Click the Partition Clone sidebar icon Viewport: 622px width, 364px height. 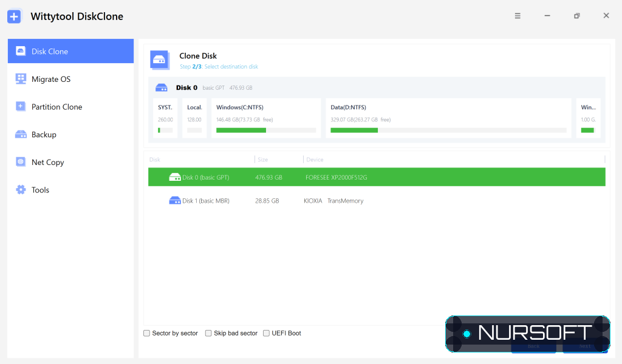pos(21,107)
